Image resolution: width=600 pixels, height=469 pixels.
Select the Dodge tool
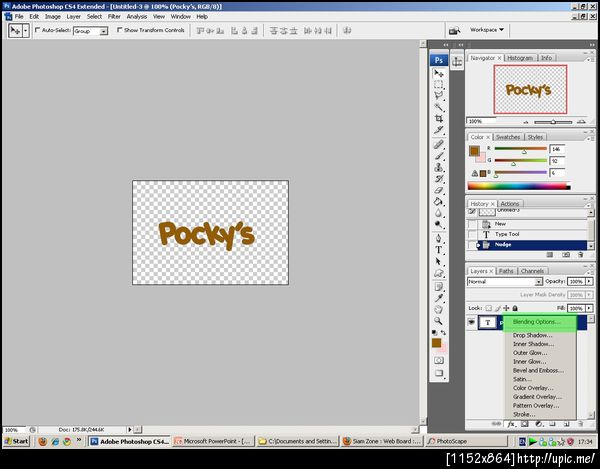(x=439, y=225)
